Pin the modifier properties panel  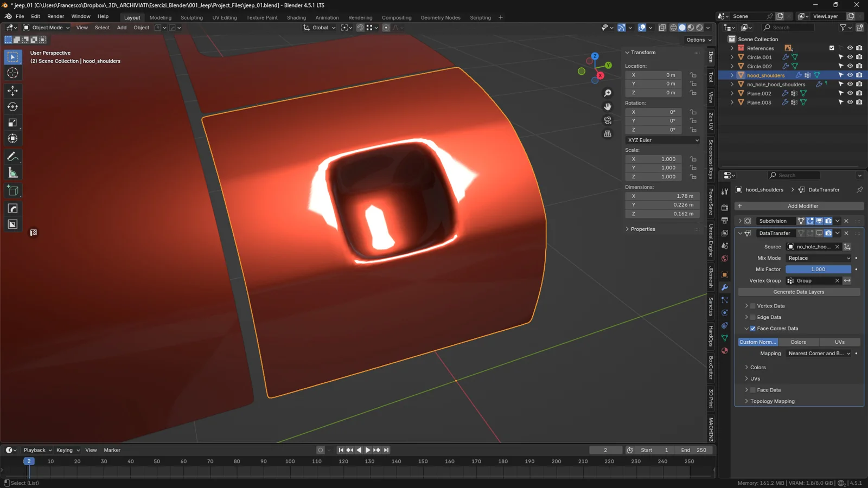[x=860, y=190]
